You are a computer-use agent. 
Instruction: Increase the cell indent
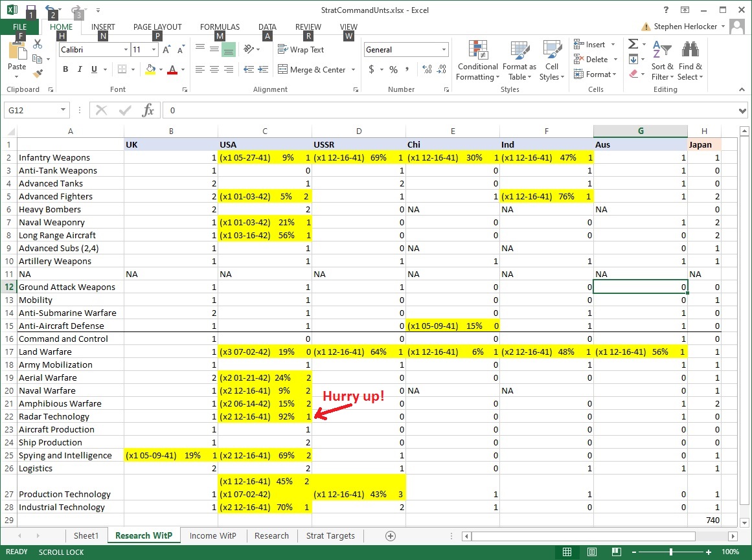(x=263, y=69)
